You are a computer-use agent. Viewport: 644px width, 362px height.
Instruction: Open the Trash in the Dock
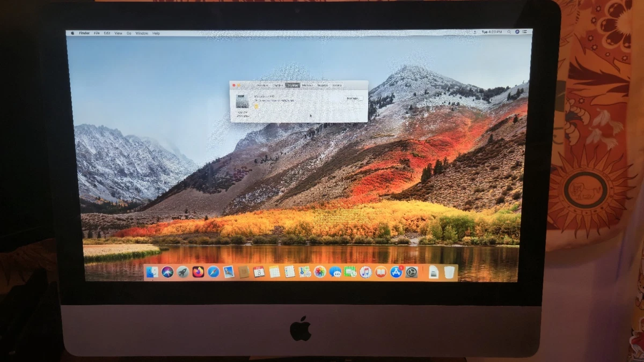(x=449, y=272)
